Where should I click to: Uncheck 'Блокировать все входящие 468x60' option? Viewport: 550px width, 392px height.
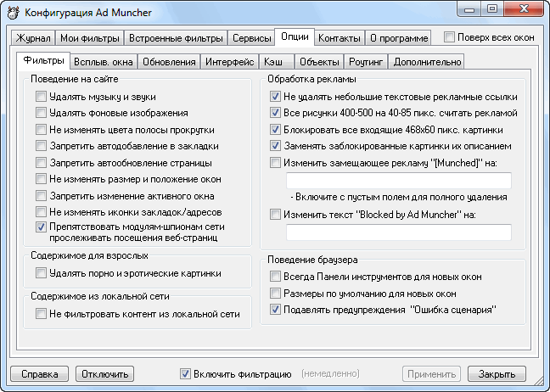click(275, 130)
